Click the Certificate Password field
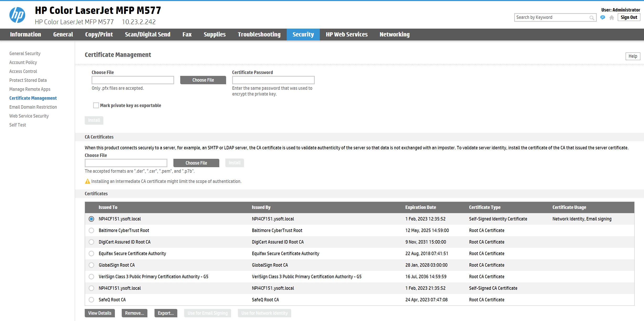 [x=273, y=80]
